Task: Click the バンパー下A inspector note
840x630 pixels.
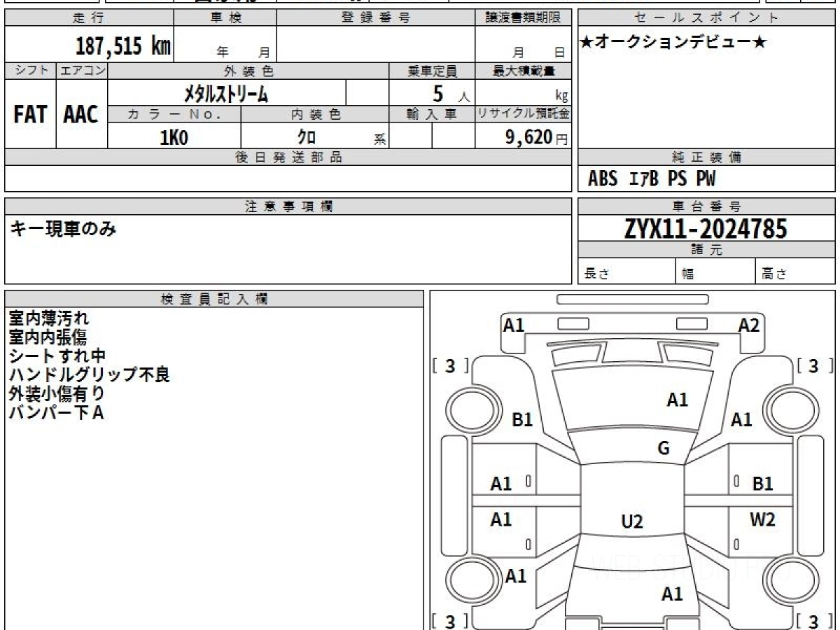Action: [56, 413]
